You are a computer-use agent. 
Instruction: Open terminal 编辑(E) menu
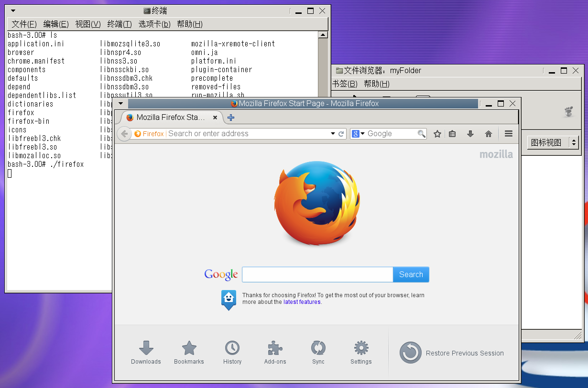pyautogui.click(x=56, y=24)
